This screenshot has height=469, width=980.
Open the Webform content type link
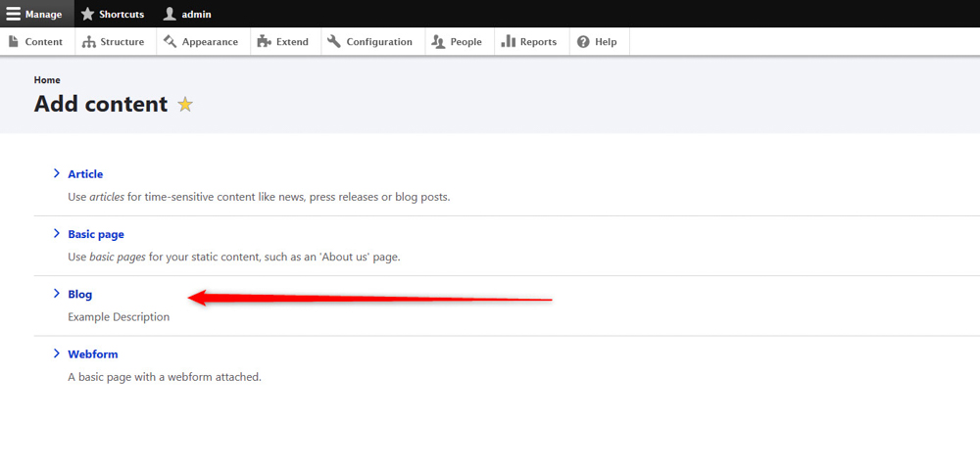click(93, 354)
